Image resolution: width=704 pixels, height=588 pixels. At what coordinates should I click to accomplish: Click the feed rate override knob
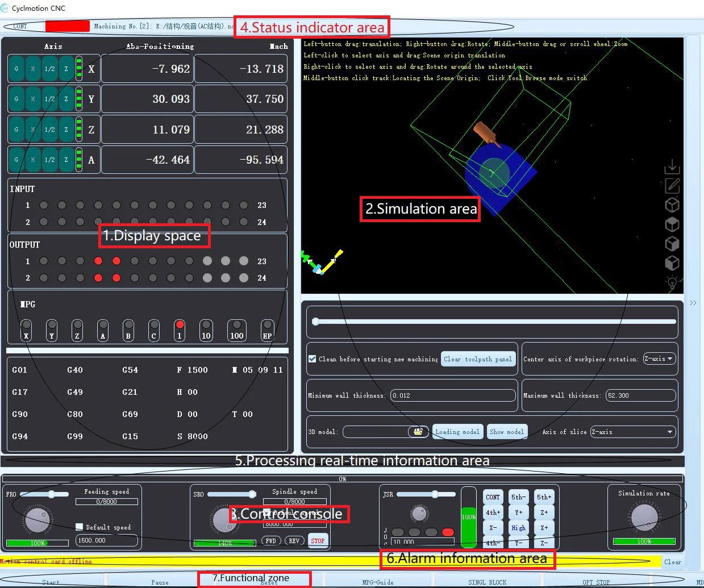(x=38, y=520)
